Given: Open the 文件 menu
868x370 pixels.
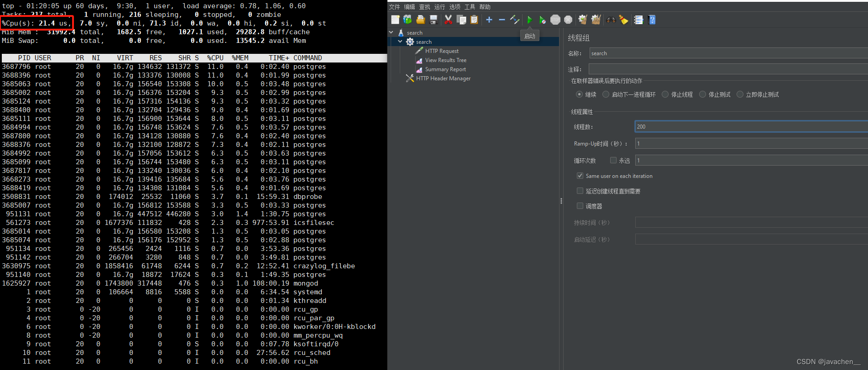Looking at the screenshot, I should click(394, 7).
